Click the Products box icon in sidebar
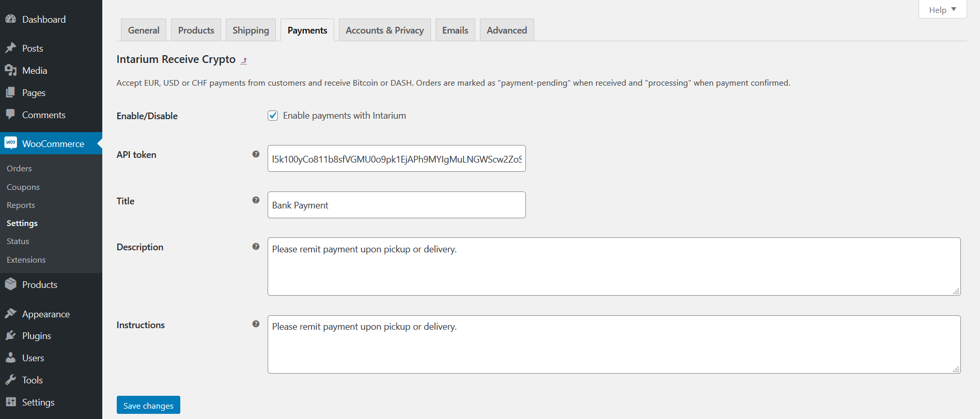 coord(10,284)
